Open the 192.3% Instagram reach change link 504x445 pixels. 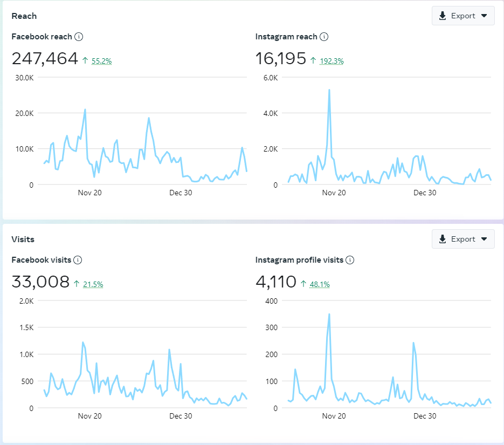coord(332,61)
